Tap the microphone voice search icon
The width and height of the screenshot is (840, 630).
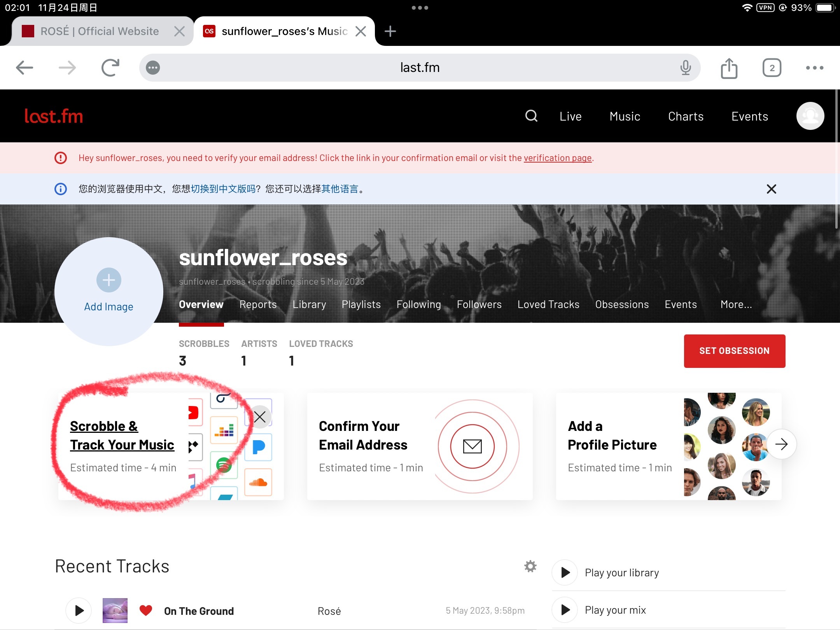tap(686, 68)
